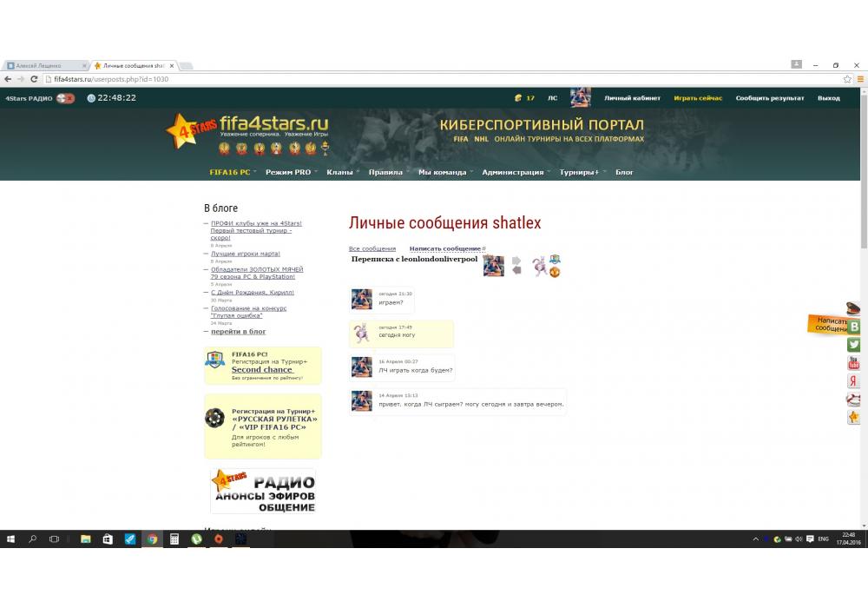Open the Twitter sidebar icon

(x=854, y=345)
